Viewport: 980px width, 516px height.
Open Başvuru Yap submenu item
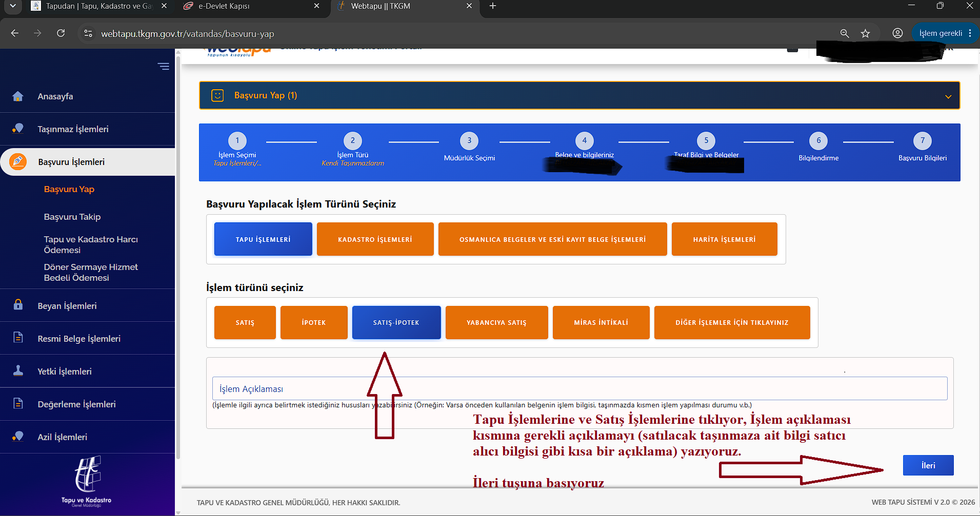click(69, 189)
